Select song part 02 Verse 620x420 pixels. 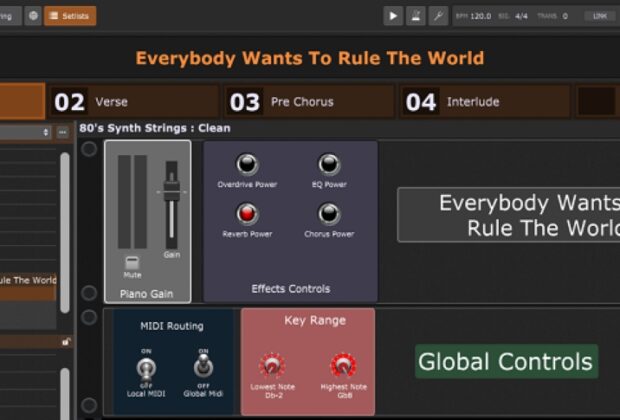pos(134,102)
